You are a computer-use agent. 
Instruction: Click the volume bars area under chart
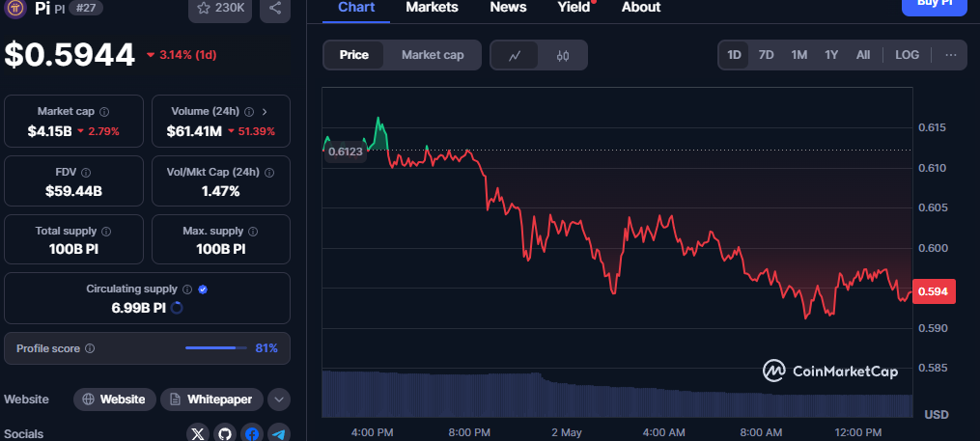tap(617, 394)
